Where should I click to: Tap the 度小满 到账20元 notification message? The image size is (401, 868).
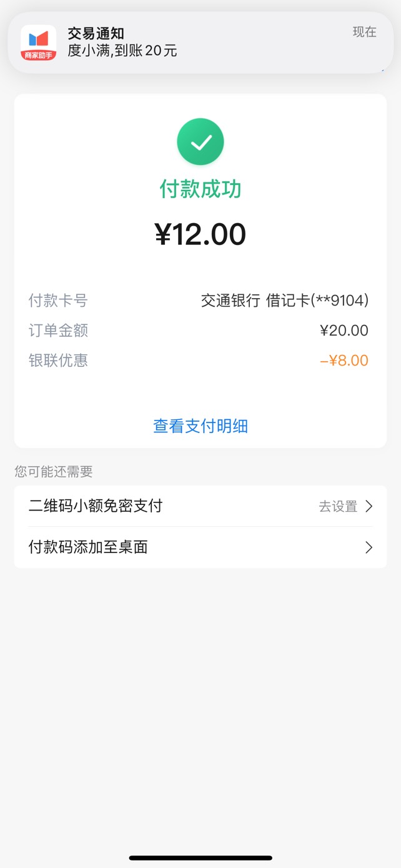coord(122,51)
